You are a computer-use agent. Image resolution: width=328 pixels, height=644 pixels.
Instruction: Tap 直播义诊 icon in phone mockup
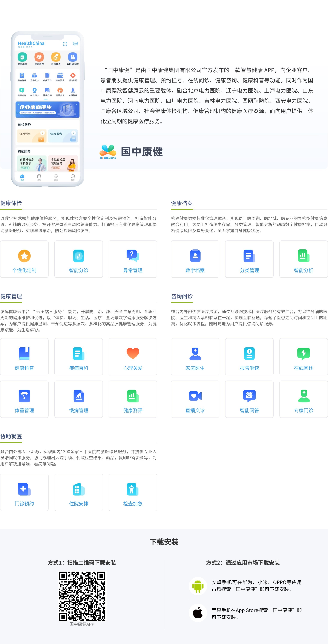click(x=35, y=75)
